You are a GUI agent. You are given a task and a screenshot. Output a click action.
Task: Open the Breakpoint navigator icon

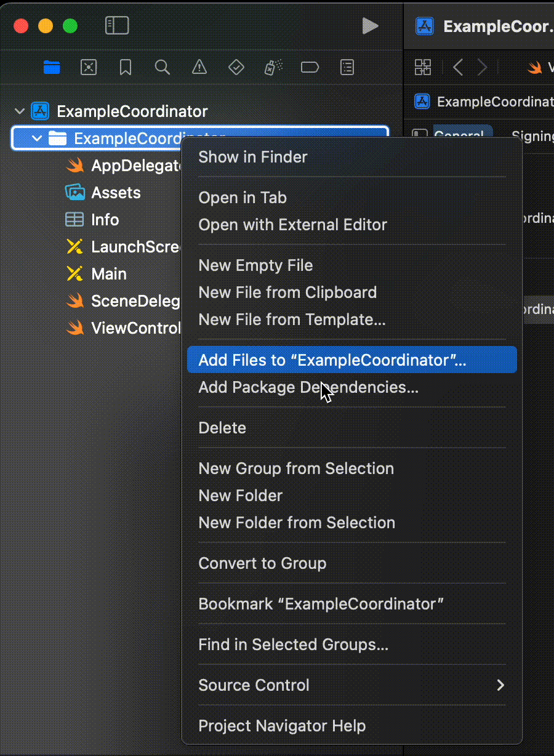click(x=310, y=67)
